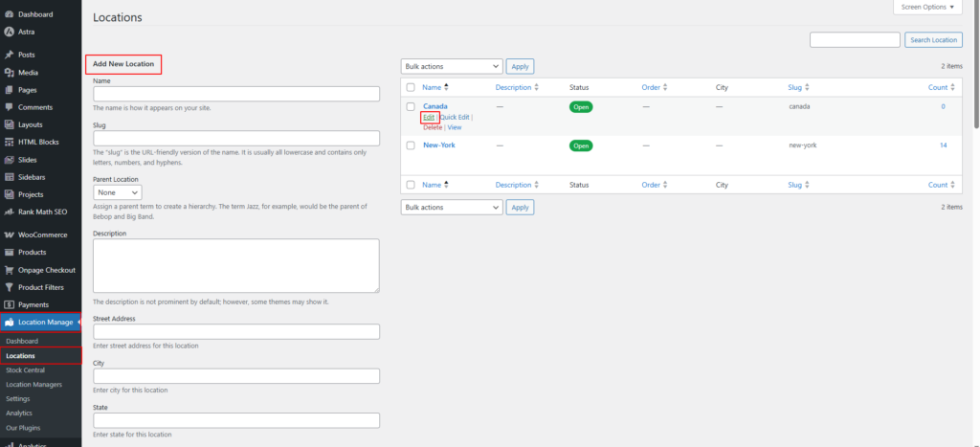Click the Rank Math SEO icon
The width and height of the screenshot is (980, 447).
tap(9, 212)
